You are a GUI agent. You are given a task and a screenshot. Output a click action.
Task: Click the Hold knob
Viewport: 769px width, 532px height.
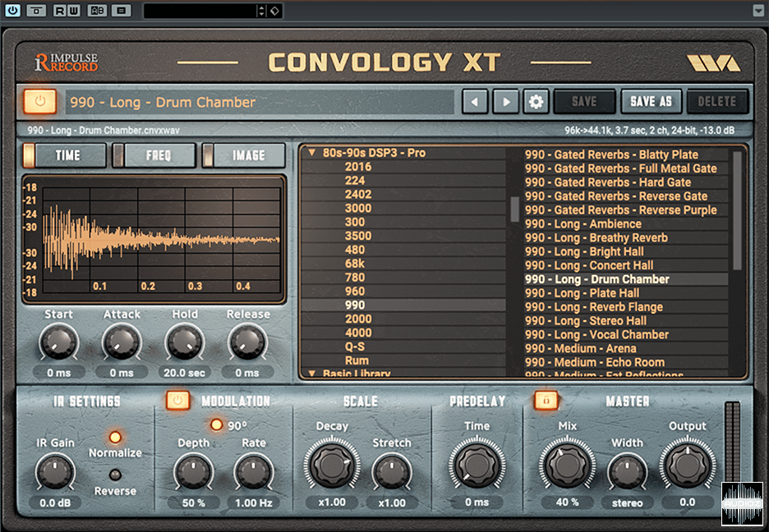coord(184,342)
